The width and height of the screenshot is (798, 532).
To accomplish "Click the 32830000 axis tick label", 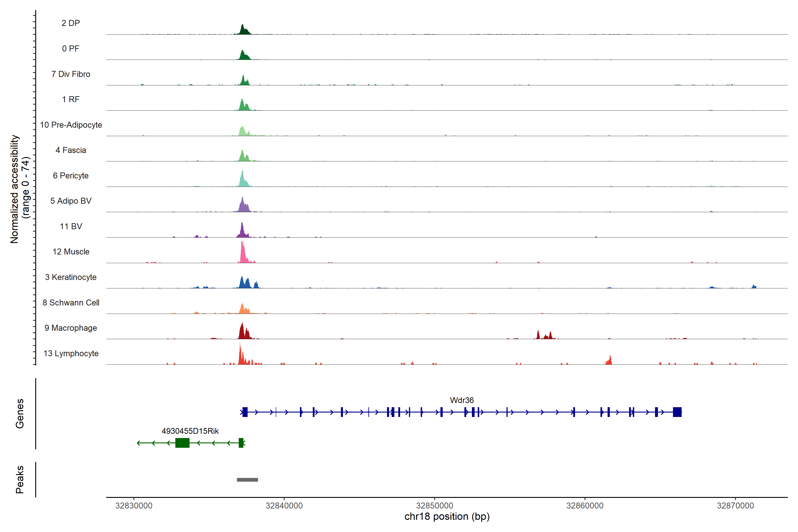I will coord(134,506).
